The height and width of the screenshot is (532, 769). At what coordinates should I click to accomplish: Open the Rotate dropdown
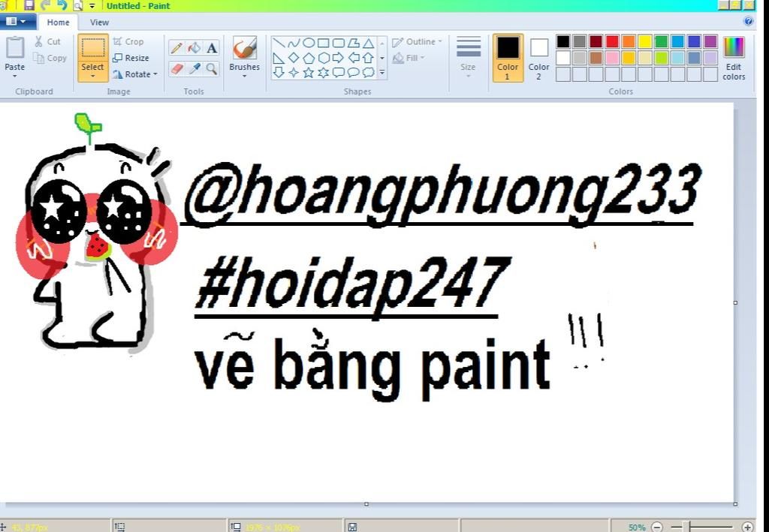(x=135, y=74)
